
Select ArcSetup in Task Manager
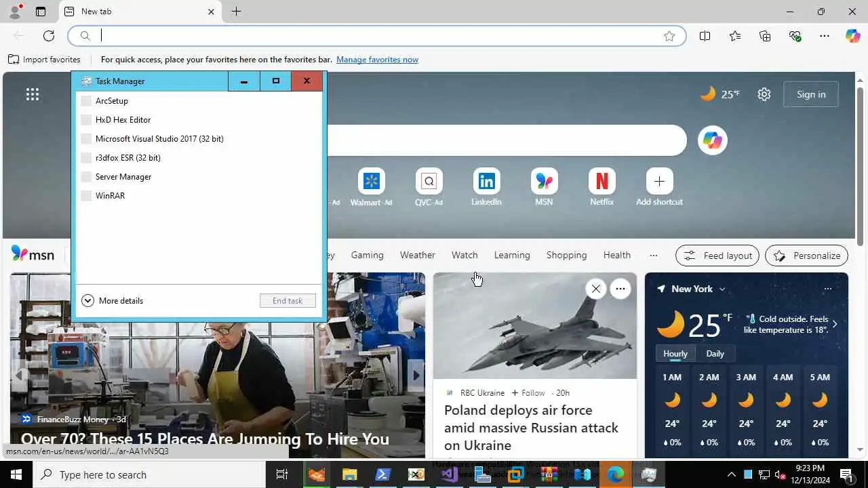point(199,101)
